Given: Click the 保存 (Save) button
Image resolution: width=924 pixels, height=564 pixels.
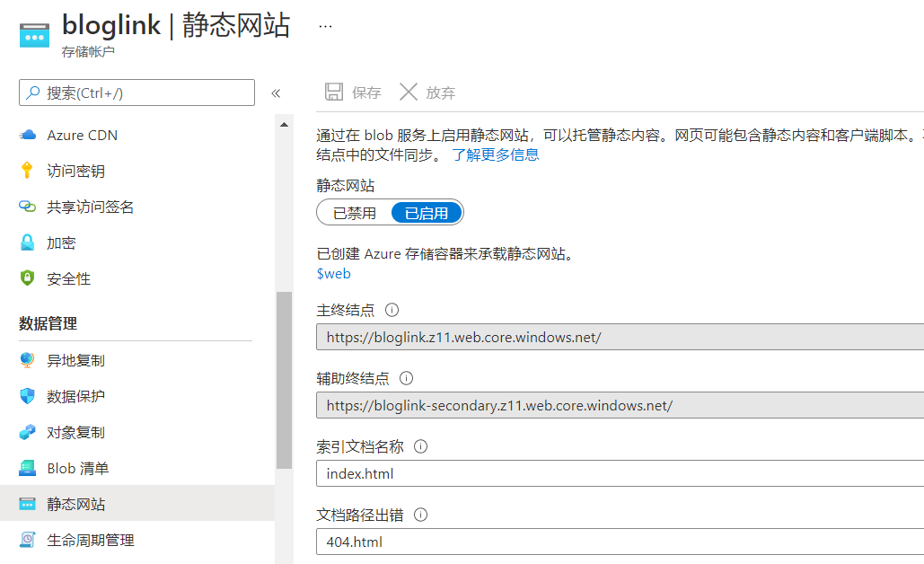Looking at the screenshot, I should pyautogui.click(x=353, y=93).
